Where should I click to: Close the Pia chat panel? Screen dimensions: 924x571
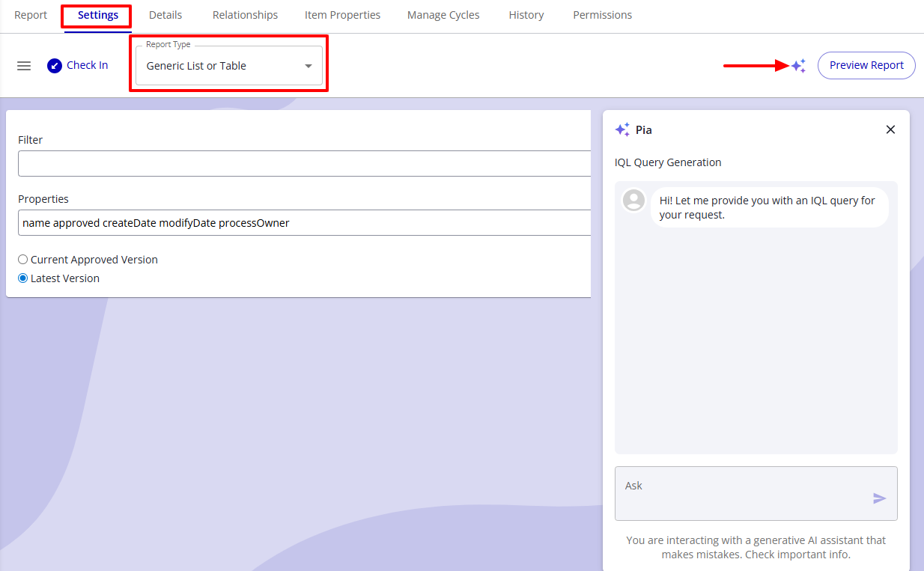890,129
